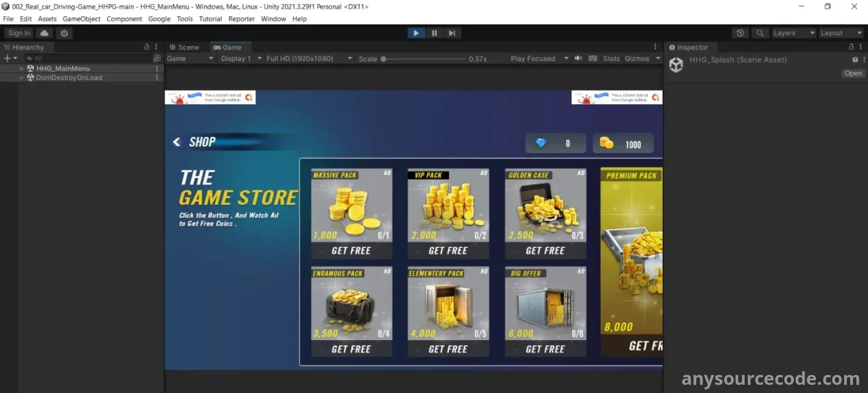The height and width of the screenshot is (393, 868).
Task: Open the Layers dropdown
Action: [794, 33]
